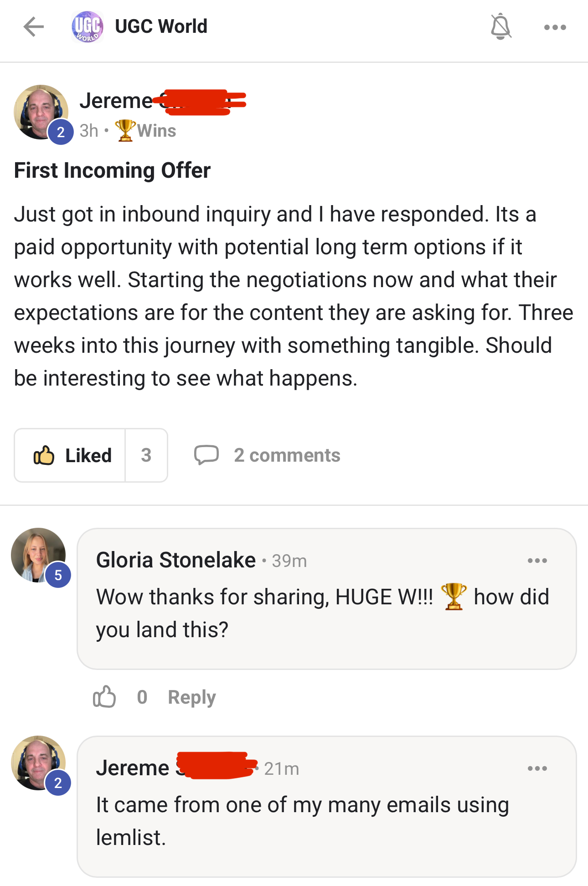Open the 2 comments link
588x886 pixels.
coord(287,455)
